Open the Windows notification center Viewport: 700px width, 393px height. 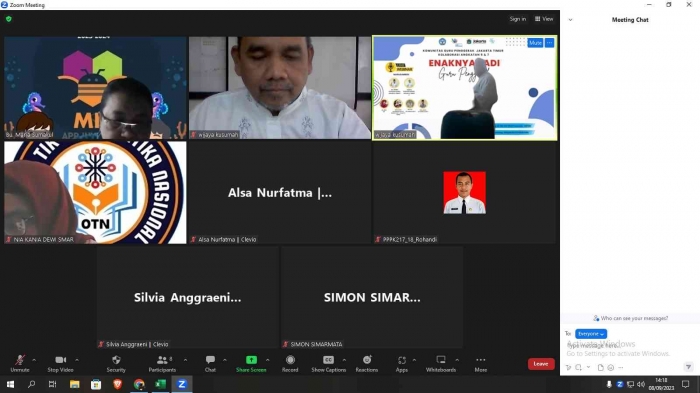point(686,384)
